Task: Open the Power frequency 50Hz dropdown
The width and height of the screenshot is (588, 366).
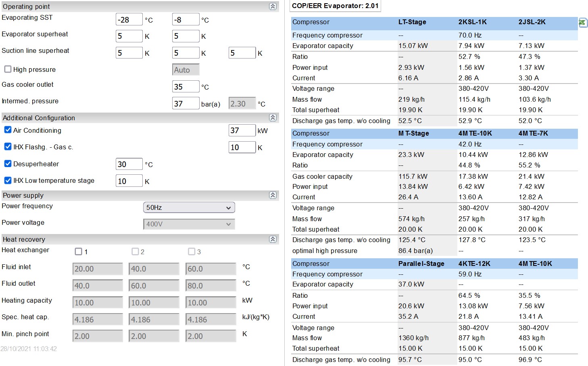Action: click(189, 207)
